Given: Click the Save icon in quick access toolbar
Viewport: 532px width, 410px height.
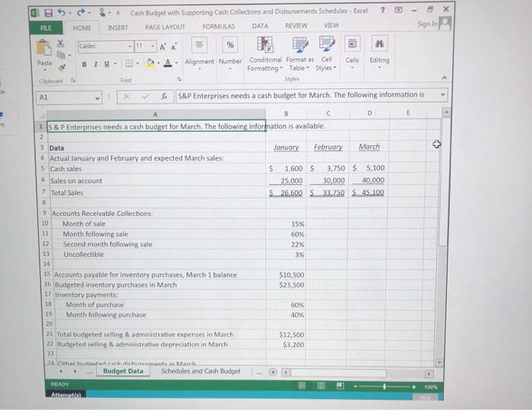Looking at the screenshot, I should [x=49, y=13].
